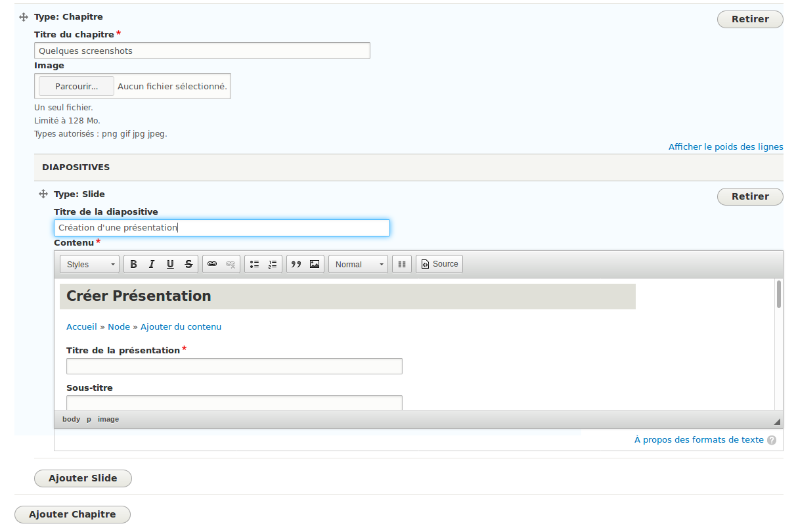
Task: Toggle italic formatting in the editor
Action: [152, 264]
